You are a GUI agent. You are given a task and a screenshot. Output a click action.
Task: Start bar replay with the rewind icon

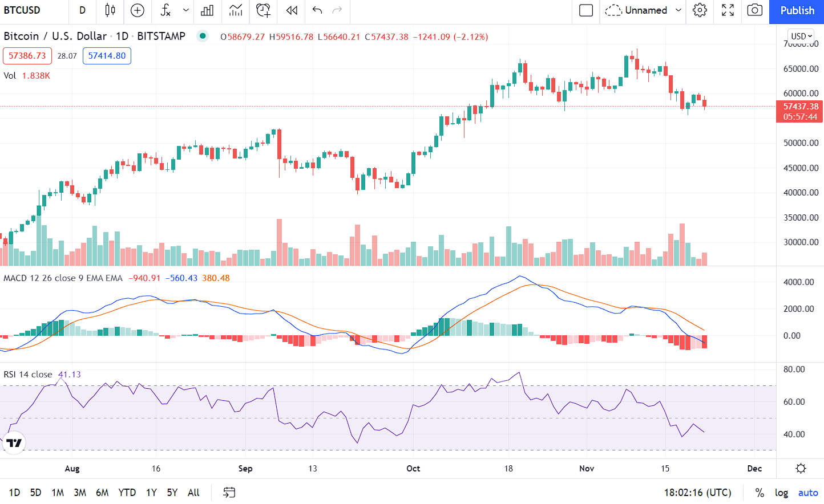coord(292,10)
